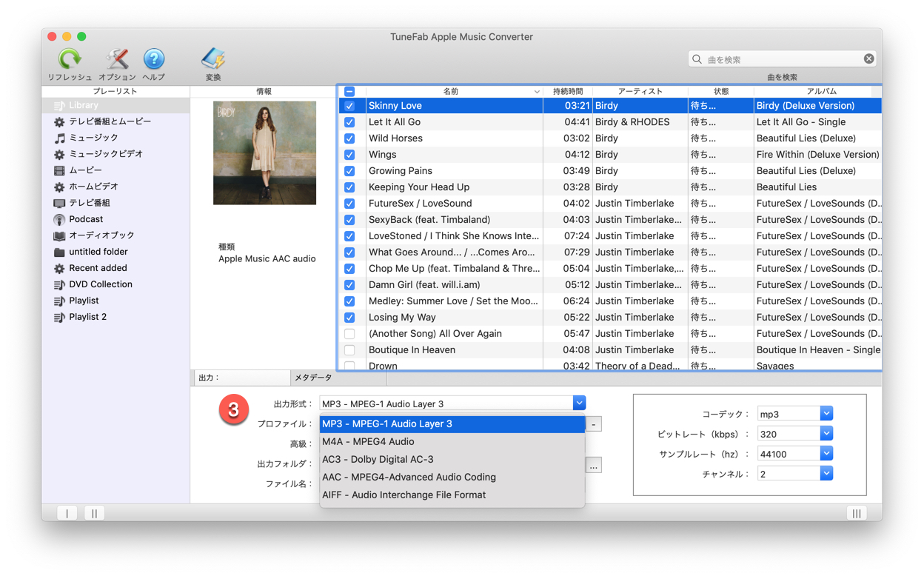This screenshot has height=576, width=924.
Task: Choose M4A - MPEG4 Audio option
Action: (x=452, y=442)
